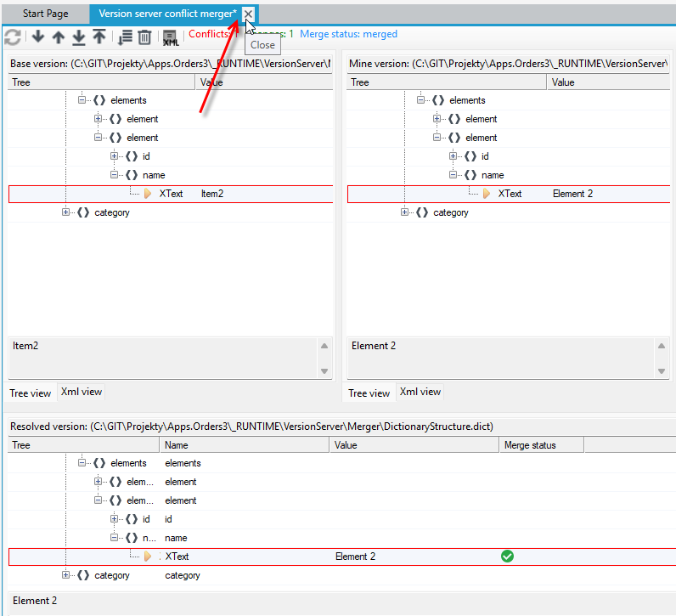Image resolution: width=676 pixels, height=616 pixels.
Task: Click category braces icon in Mine version tree
Action: pos(422,212)
